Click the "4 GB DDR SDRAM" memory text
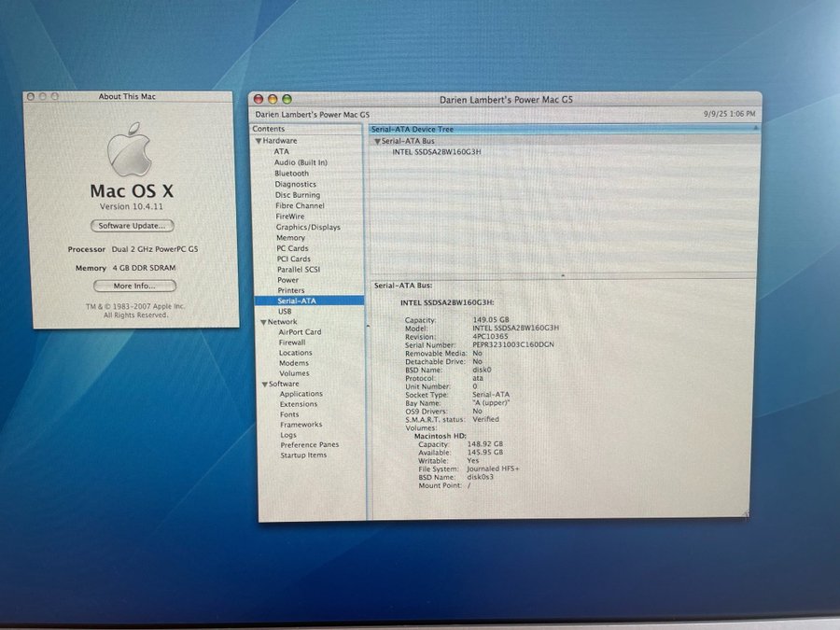The width and height of the screenshot is (840, 630). click(x=144, y=268)
